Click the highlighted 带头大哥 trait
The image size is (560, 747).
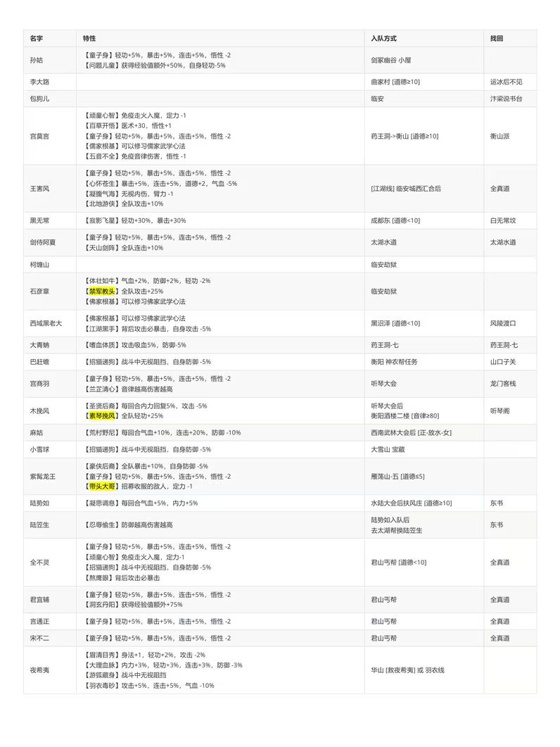pos(102,487)
